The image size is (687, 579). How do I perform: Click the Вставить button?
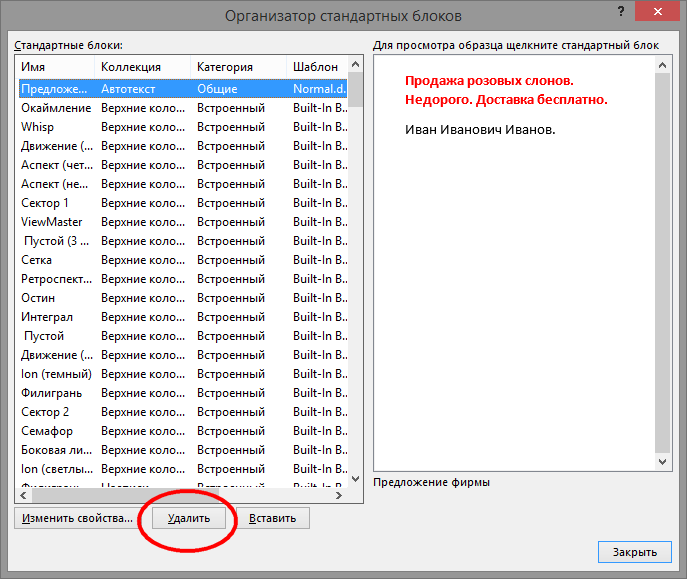(273, 518)
